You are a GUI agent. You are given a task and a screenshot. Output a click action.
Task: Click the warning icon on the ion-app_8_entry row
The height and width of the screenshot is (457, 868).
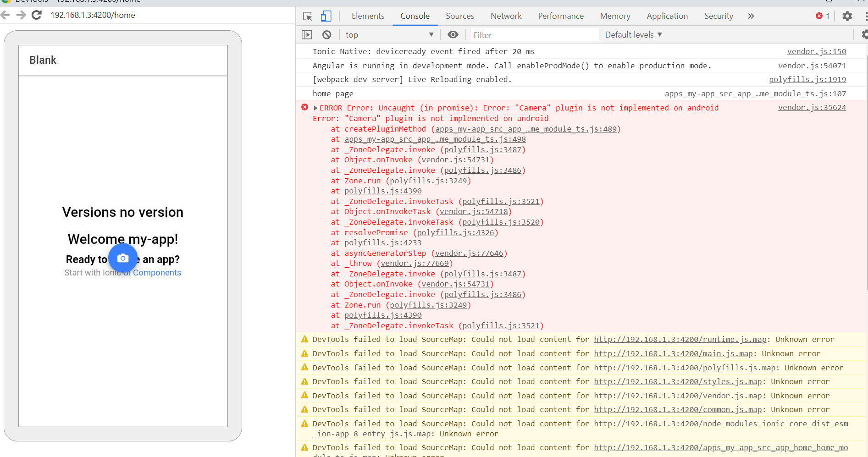(x=304, y=423)
